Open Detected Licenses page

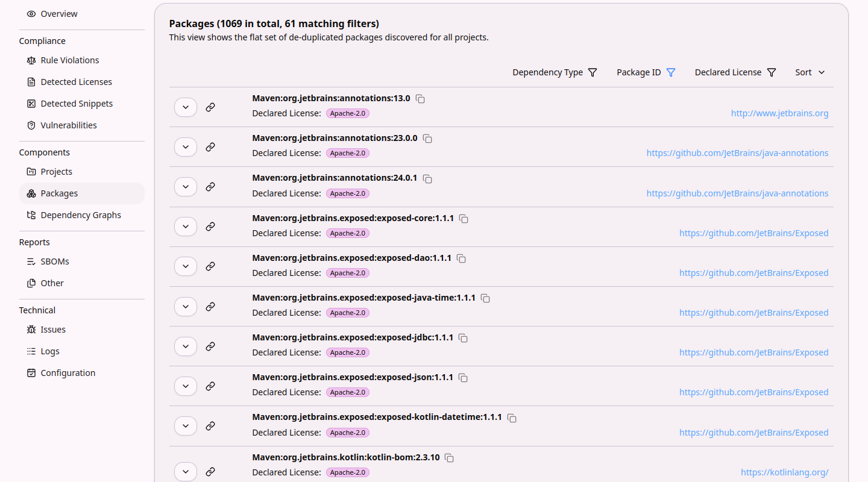82,82
